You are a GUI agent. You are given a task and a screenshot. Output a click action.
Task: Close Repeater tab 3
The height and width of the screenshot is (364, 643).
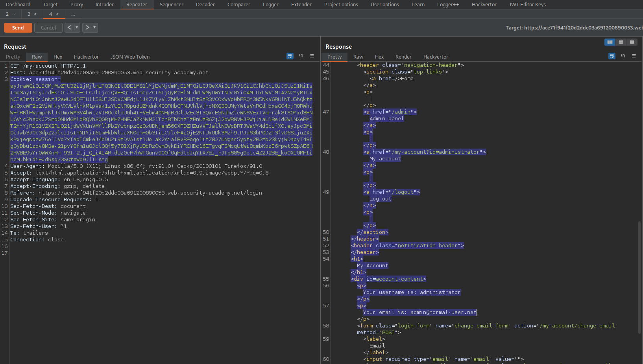[35, 14]
